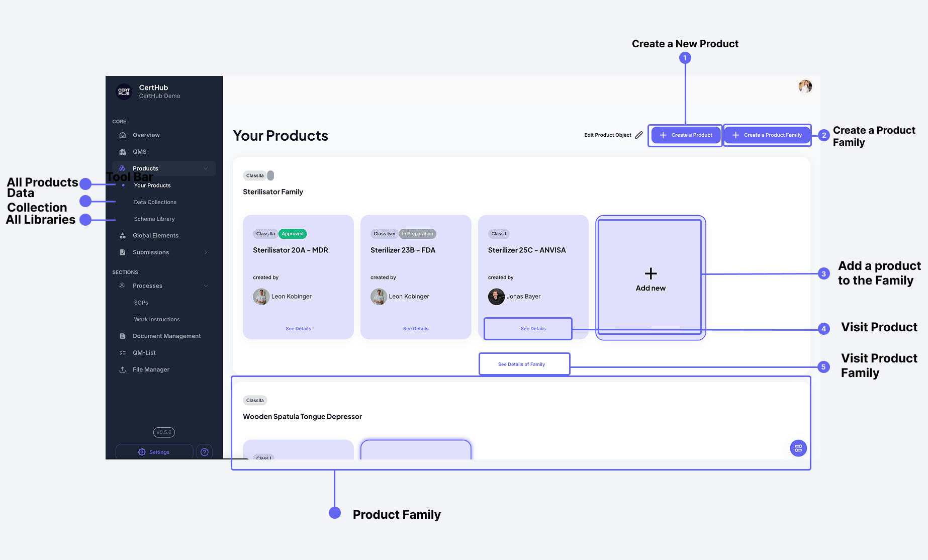Open the Document Management icon
This screenshot has height=560, width=928.
click(122, 336)
